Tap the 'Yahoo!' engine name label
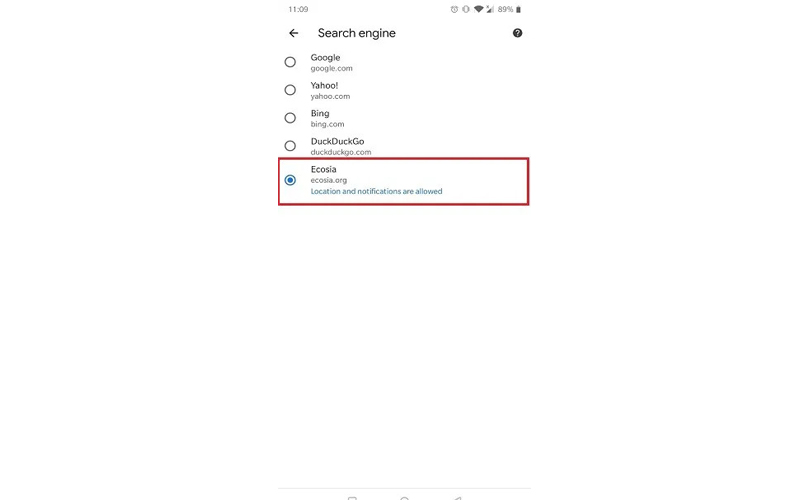The height and width of the screenshot is (500, 800). pos(324,85)
